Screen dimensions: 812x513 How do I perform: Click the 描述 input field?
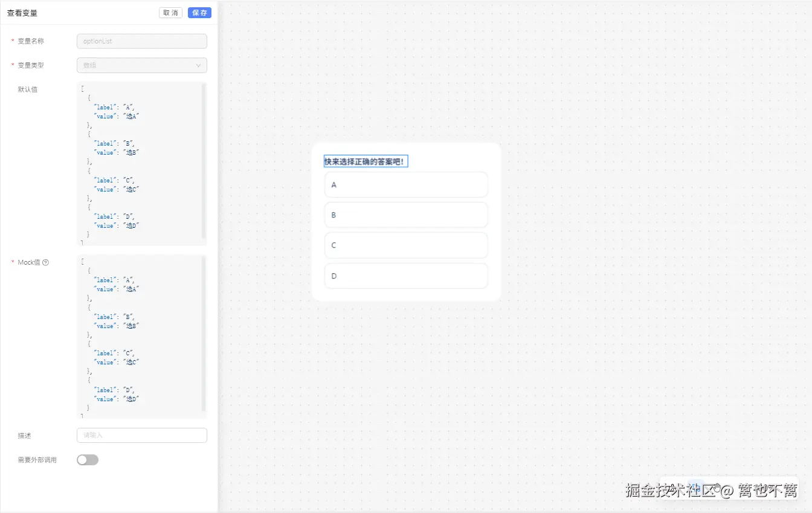pyautogui.click(x=142, y=435)
